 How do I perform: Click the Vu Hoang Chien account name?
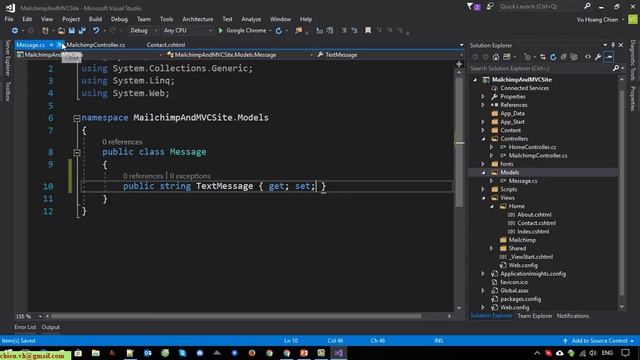(x=597, y=20)
